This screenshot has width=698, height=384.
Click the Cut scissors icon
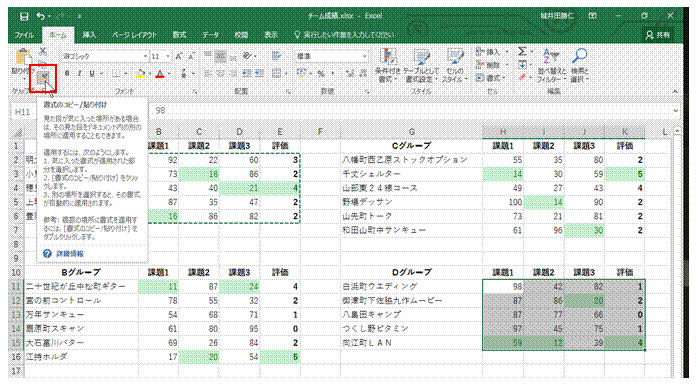pos(43,52)
